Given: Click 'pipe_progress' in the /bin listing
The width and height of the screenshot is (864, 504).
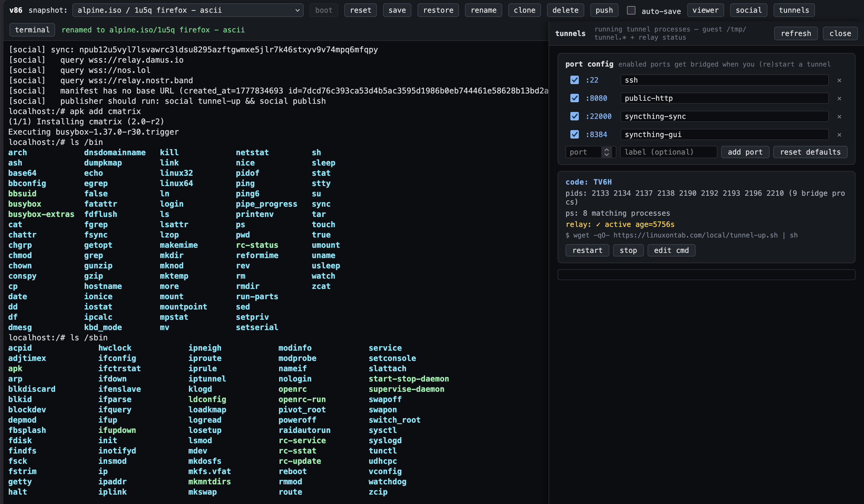Looking at the screenshot, I should [x=266, y=204].
